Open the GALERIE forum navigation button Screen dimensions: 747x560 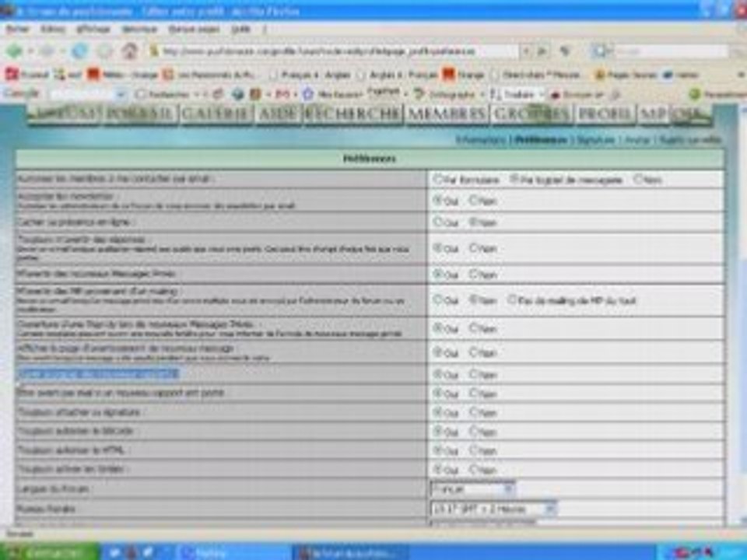tap(216, 114)
